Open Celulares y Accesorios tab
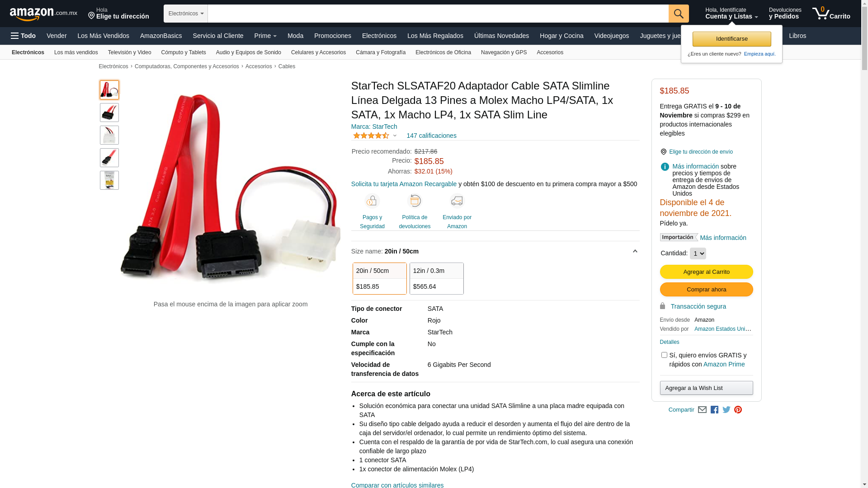 pyautogui.click(x=318, y=52)
